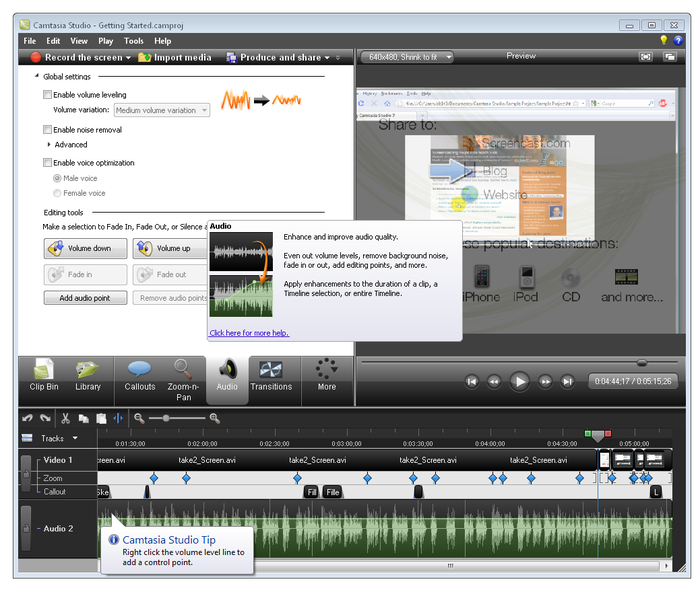Collapse the Global settings section
Viewport: 700px width, 592px height.
(x=37, y=76)
